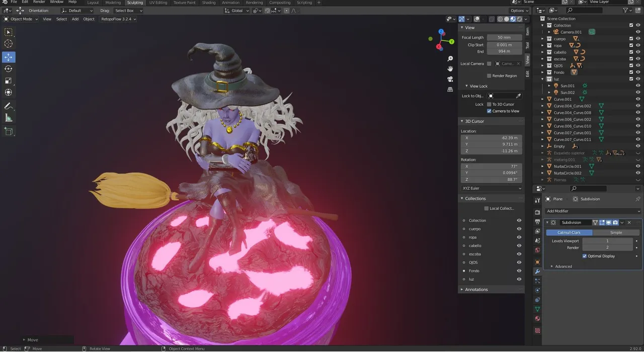The image size is (644, 352).
Task: Select the Add Cube tool
Action: pos(9,131)
